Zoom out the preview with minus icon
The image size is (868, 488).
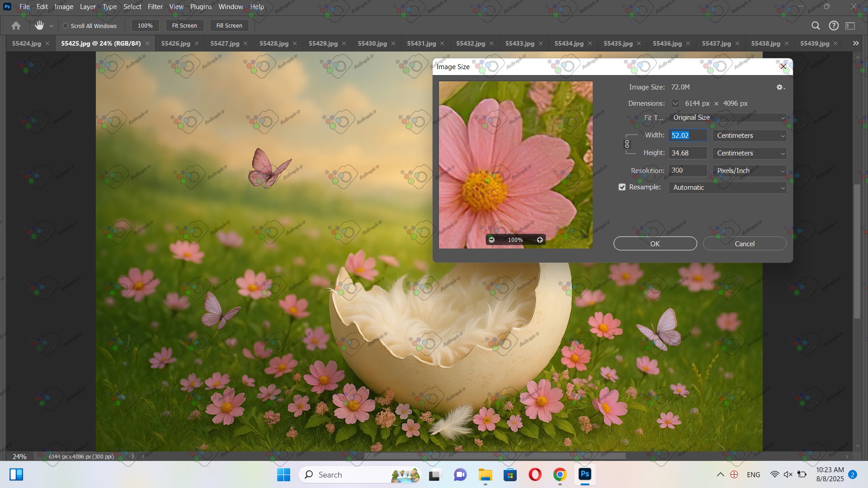click(x=492, y=240)
